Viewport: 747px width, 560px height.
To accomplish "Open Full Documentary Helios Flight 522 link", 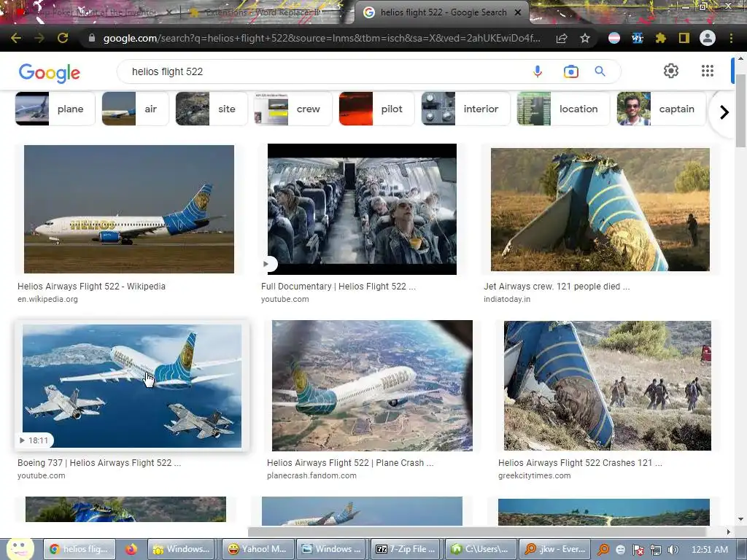I will pyautogui.click(x=338, y=286).
